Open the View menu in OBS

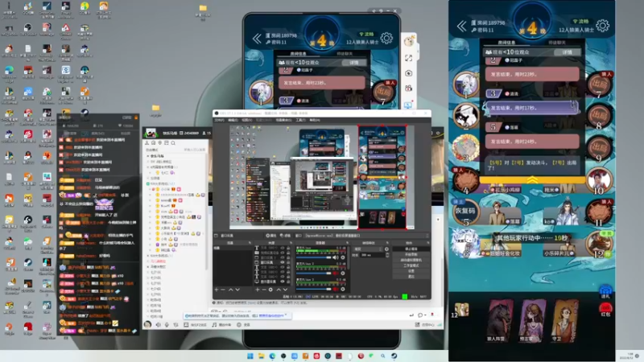coord(247,120)
